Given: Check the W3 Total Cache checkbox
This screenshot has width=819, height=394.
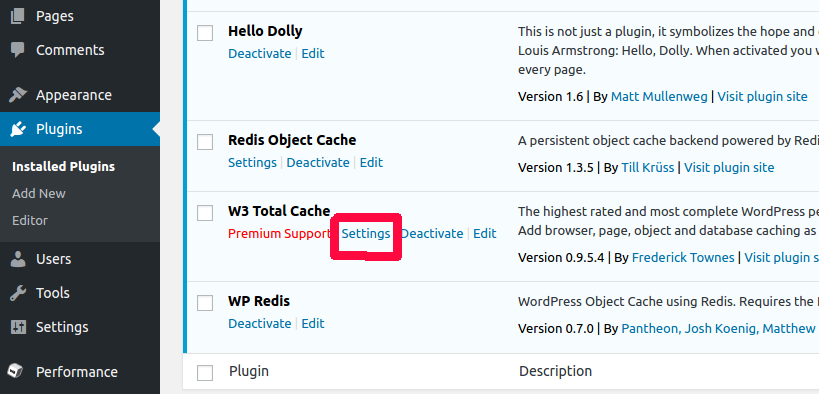Looking at the screenshot, I should point(205,213).
